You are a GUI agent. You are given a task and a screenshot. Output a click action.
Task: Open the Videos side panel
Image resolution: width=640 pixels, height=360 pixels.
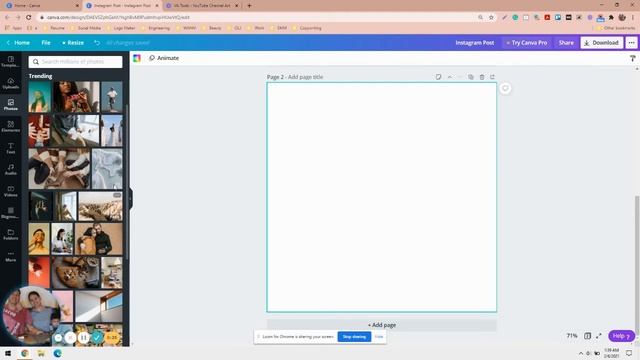(x=11, y=191)
